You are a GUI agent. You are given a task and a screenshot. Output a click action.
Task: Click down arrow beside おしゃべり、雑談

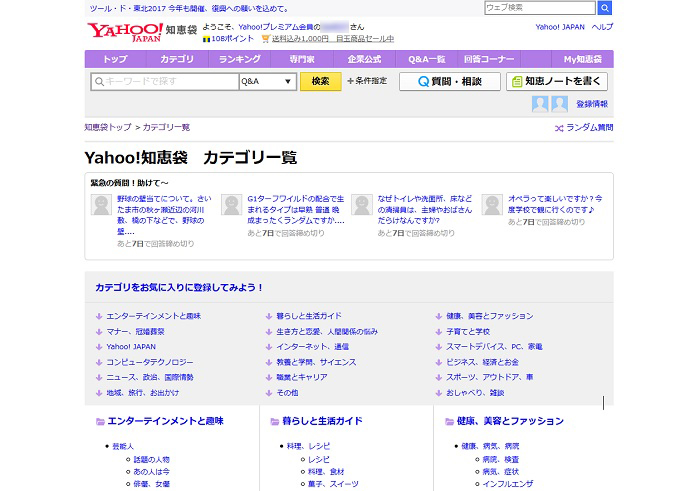[439, 393]
